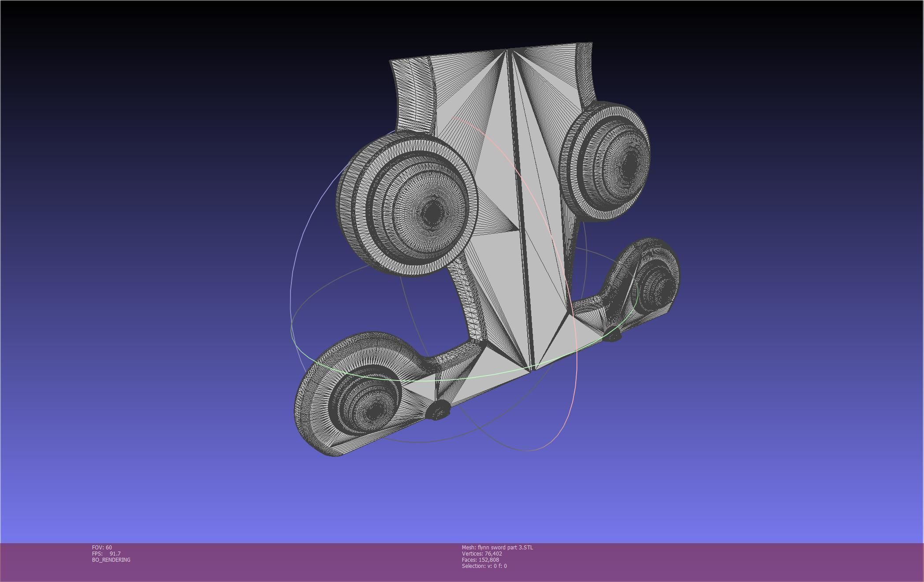
Task: Click the FOV: 60 readout
Action: (x=102, y=547)
